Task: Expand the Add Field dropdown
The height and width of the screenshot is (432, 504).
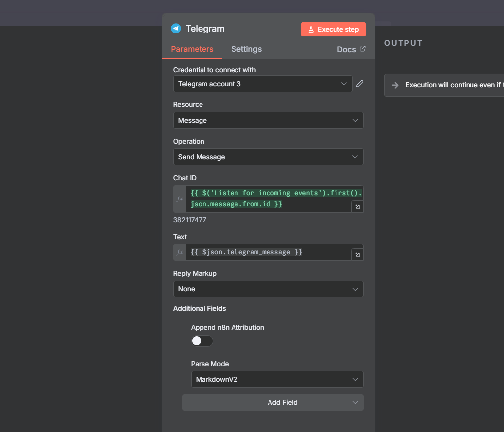Action: tap(273, 402)
